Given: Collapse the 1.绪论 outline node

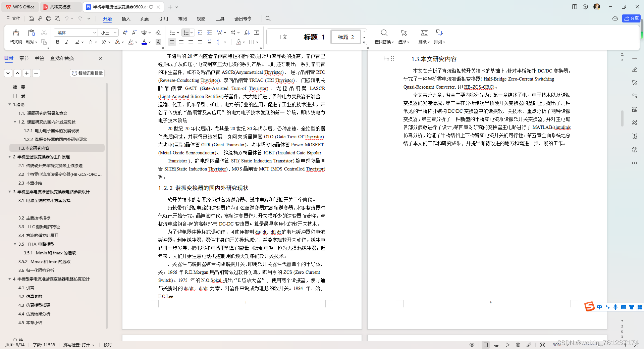Looking at the screenshot, I should 9,104.
